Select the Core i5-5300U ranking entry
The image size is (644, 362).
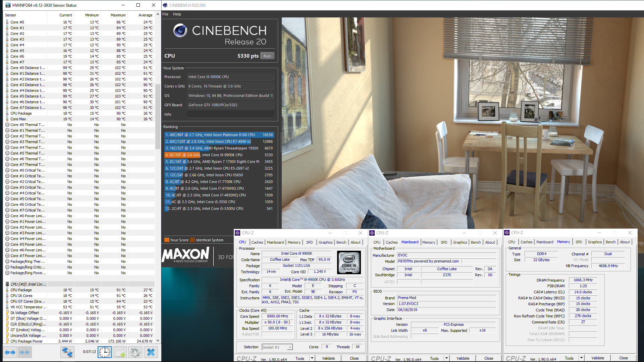219,208
